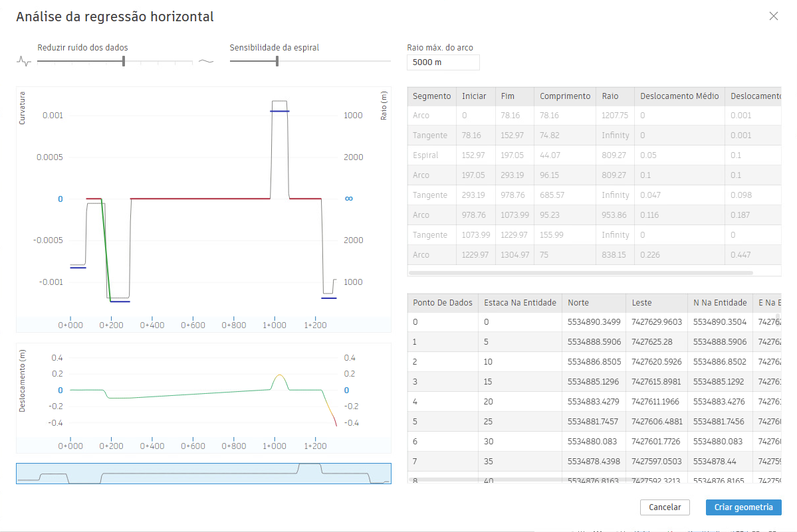This screenshot has width=797, height=532.
Task: Select the Espiral segment row
Action: coord(594,155)
